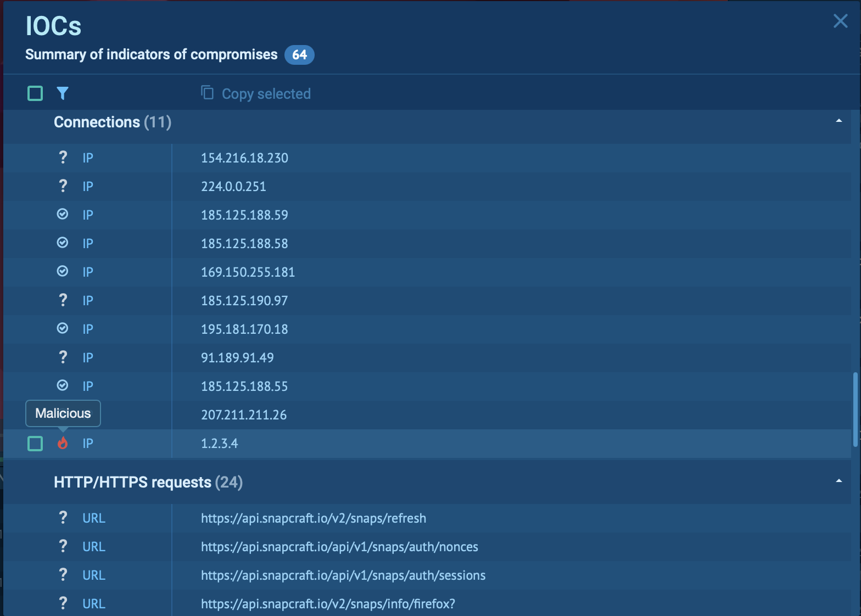Click the Connections (11) section header
This screenshot has width=861, height=616.
tap(113, 122)
